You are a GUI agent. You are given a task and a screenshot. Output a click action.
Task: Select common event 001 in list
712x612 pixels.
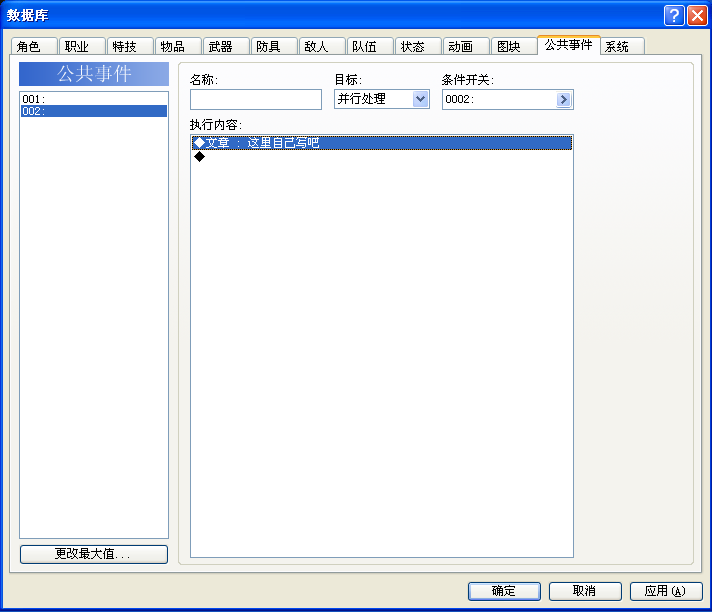(x=94, y=99)
